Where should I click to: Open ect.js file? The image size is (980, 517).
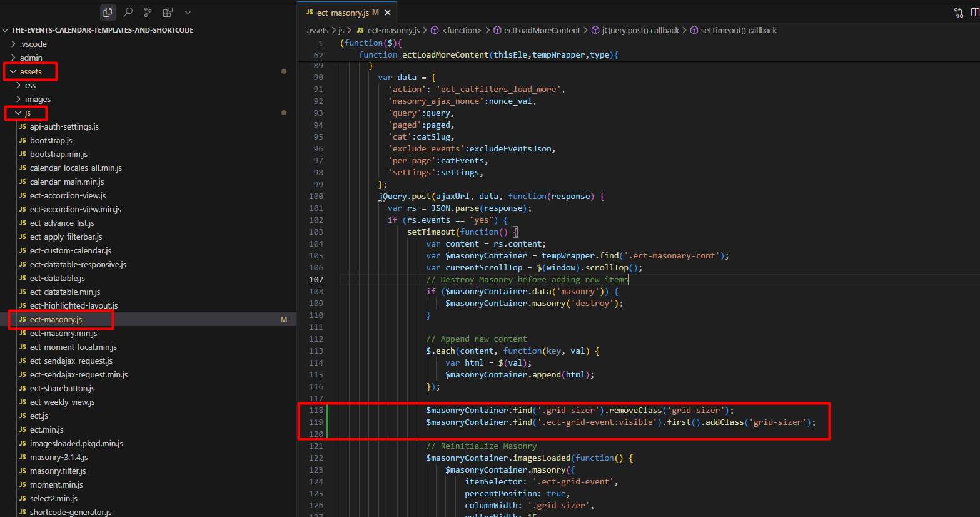tap(39, 416)
